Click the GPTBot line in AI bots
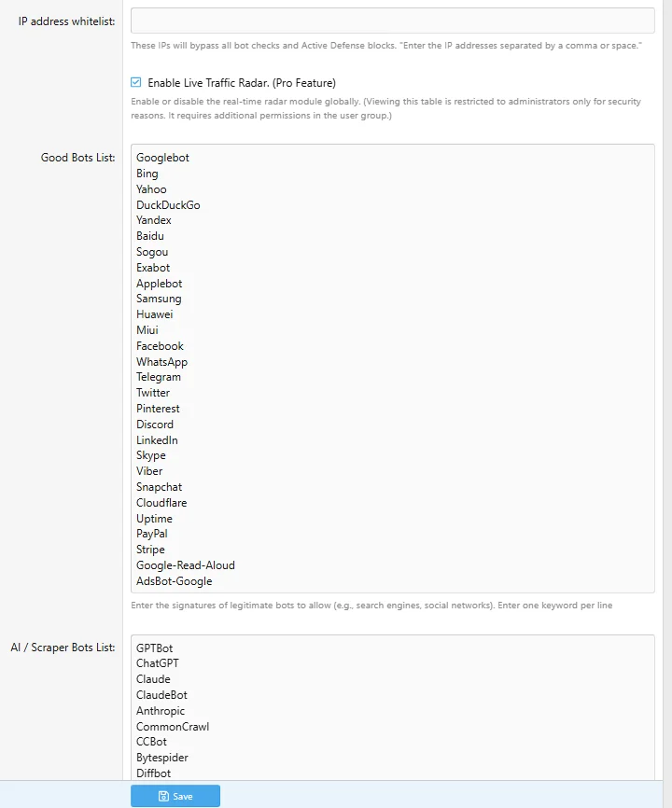672x808 pixels. tap(155, 648)
